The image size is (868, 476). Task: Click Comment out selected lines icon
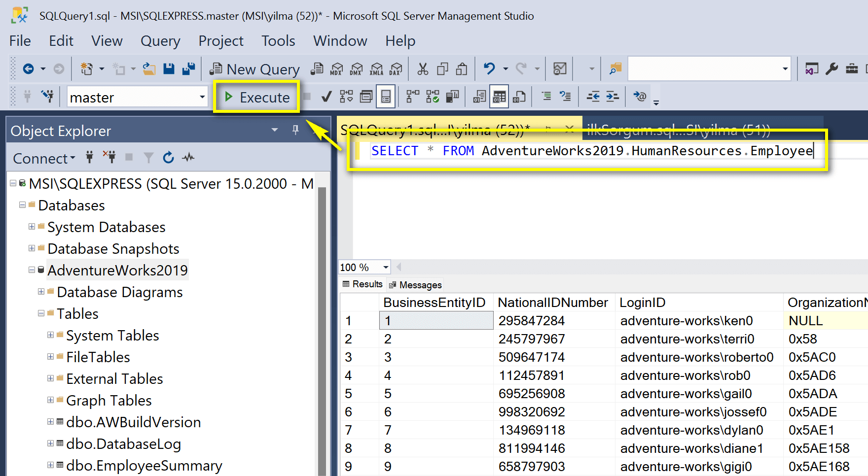[x=546, y=97]
